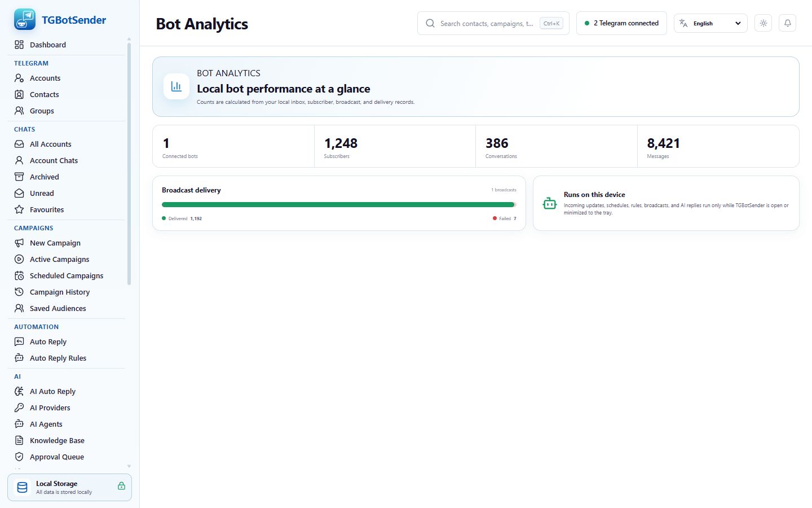
Task: Click the Unread envelope icon
Action: [x=19, y=193]
